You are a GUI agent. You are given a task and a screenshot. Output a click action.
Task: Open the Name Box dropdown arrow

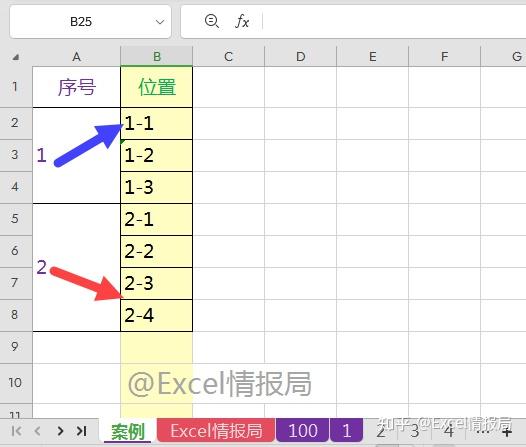pos(160,22)
